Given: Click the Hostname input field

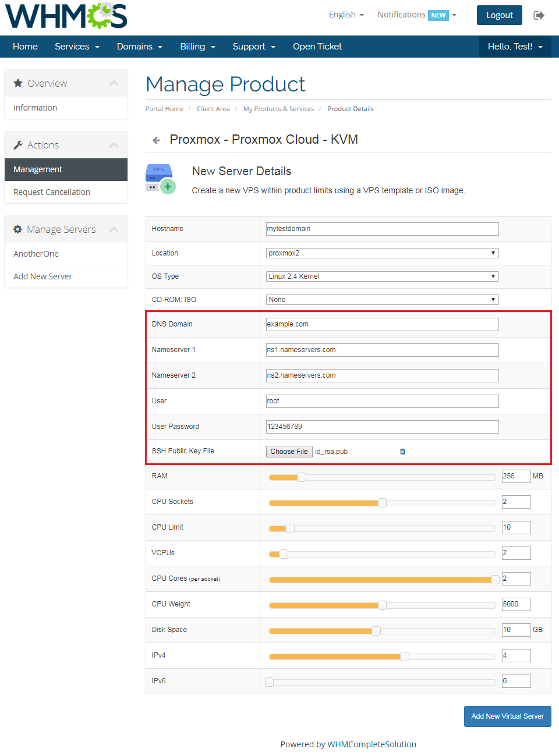Looking at the screenshot, I should click(x=382, y=229).
